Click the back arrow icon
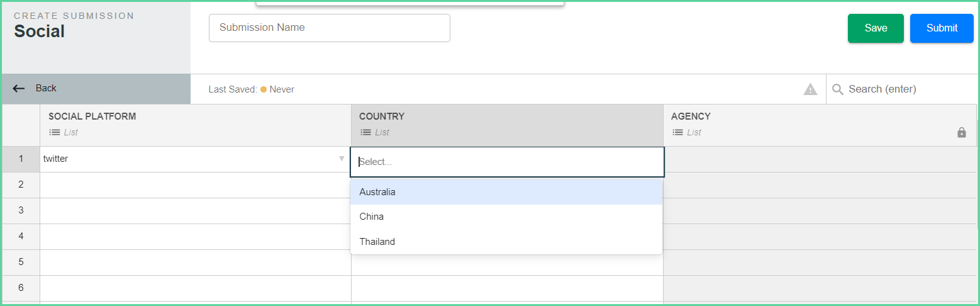 point(19,89)
